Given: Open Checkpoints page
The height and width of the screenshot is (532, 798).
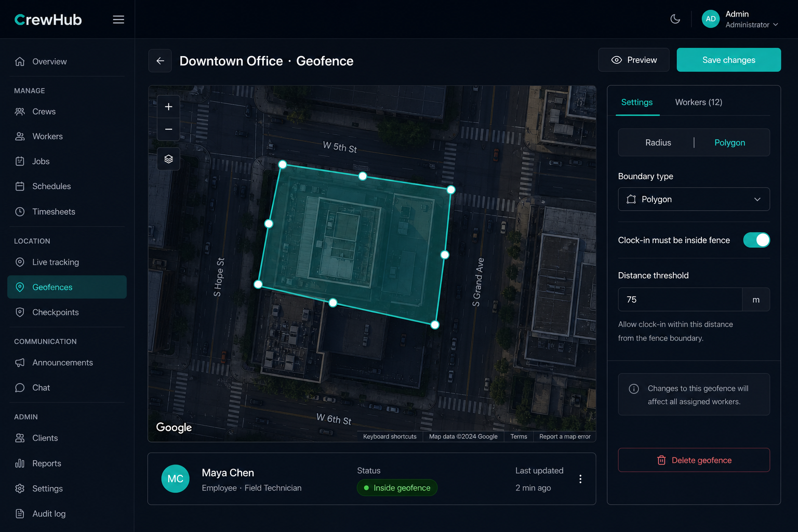Looking at the screenshot, I should click(x=67, y=312).
